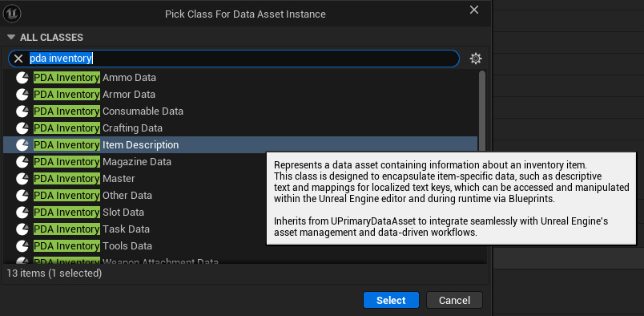Close the Pick Class dialog

coord(474,10)
